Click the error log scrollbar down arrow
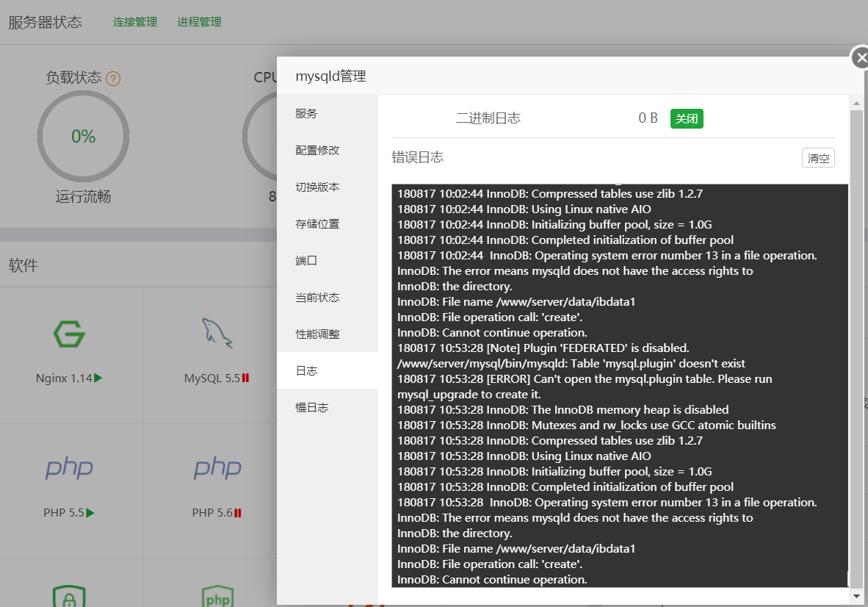868x607 pixels. [x=856, y=595]
